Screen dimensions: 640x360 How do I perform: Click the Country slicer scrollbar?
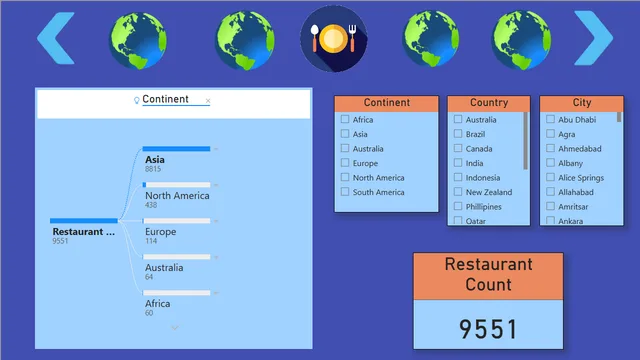click(x=525, y=141)
